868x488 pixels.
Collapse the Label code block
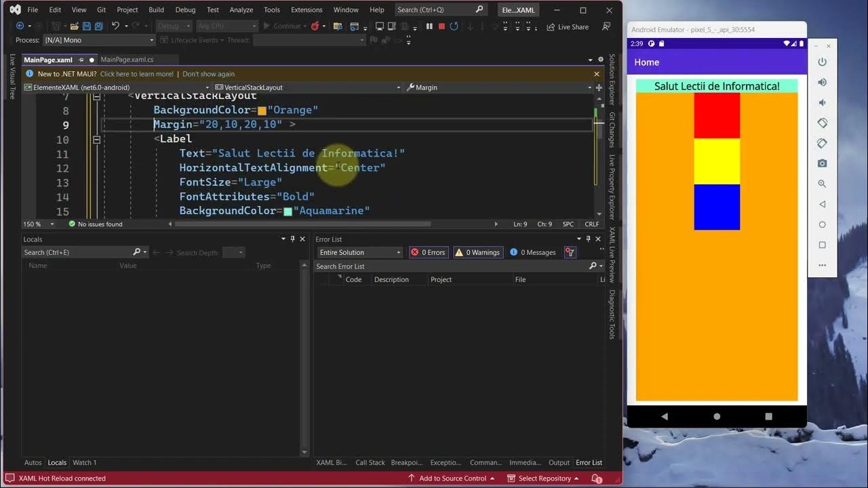(96, 139)
